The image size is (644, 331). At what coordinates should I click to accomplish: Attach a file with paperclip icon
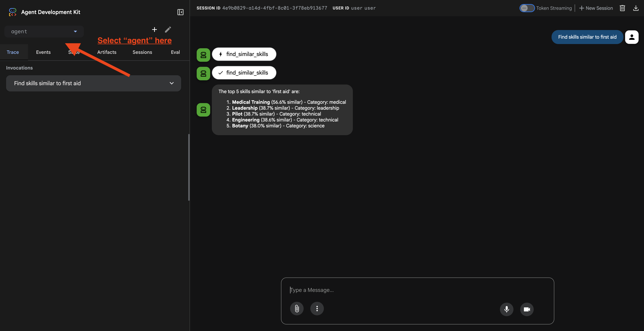(x=297, y=309)
